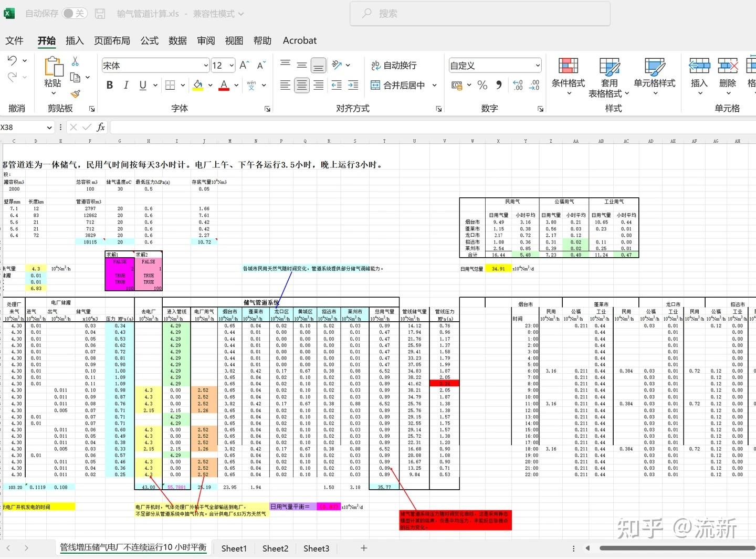756x559 pixels.
Task: Switch to the 页面布局 ribbon tab
Action: [x=112, y=40]
